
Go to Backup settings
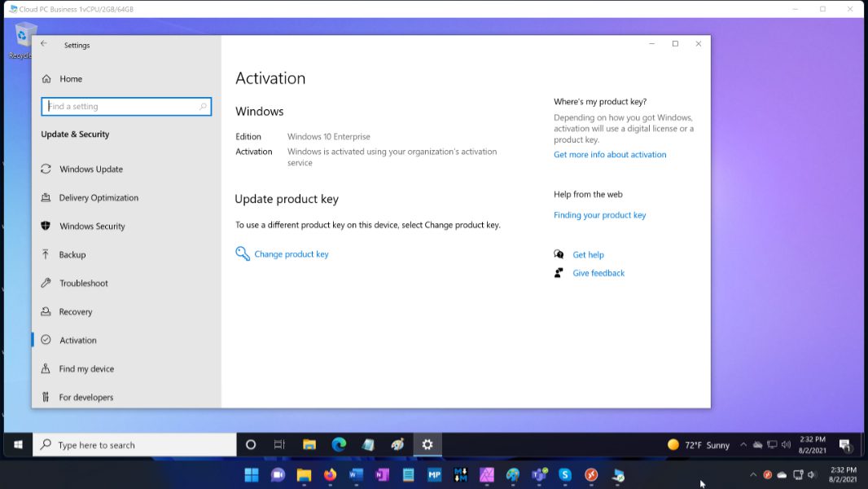[x=72, y=255]
